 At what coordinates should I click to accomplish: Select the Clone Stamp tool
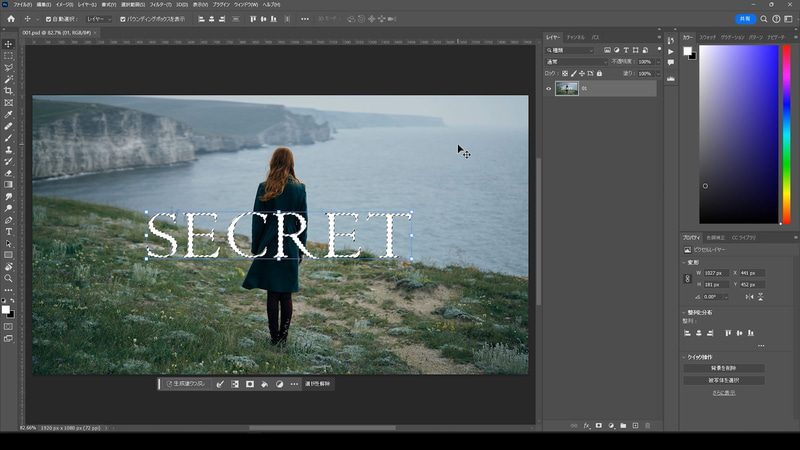point(8,149)
